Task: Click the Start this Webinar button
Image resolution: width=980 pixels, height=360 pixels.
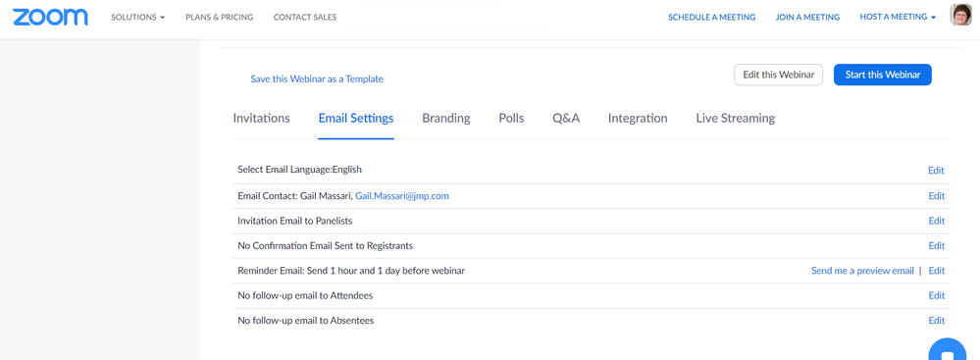Action: (x=883, y=75)
